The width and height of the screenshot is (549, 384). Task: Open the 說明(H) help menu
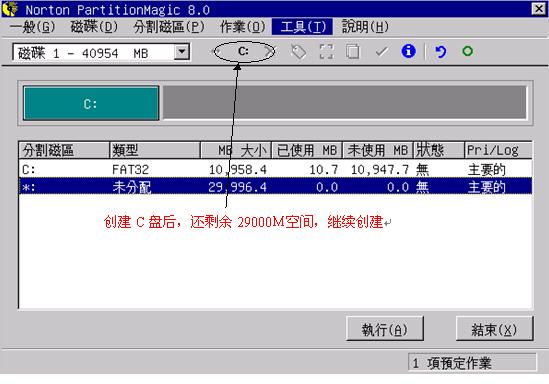coord(365,27)
